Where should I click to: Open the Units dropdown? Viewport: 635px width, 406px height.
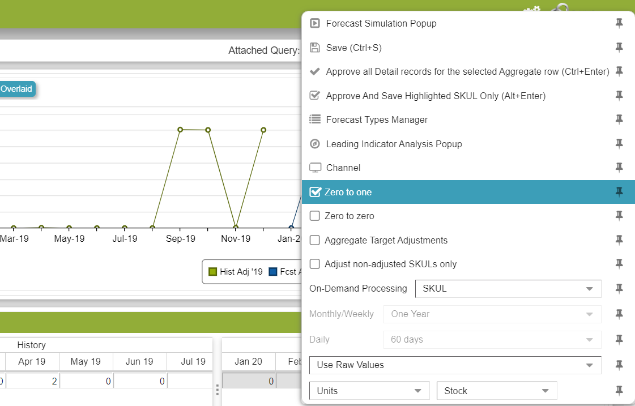pos(369,391)
